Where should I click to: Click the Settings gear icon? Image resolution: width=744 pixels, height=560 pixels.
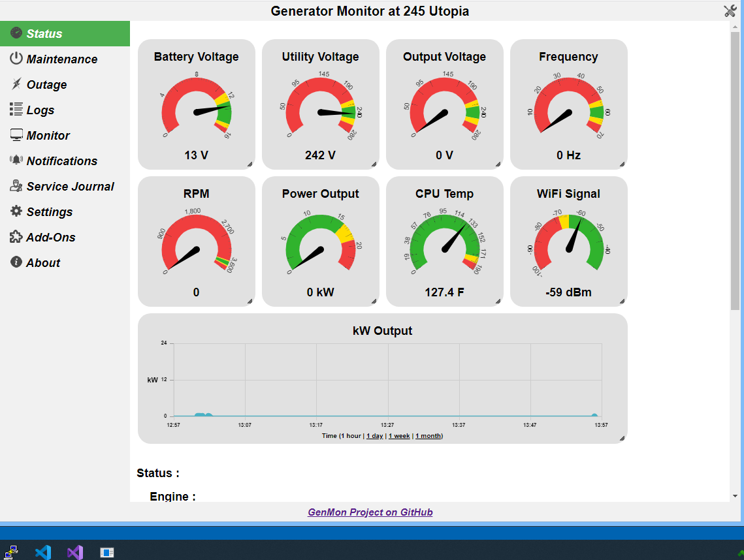tap(16, 211)
